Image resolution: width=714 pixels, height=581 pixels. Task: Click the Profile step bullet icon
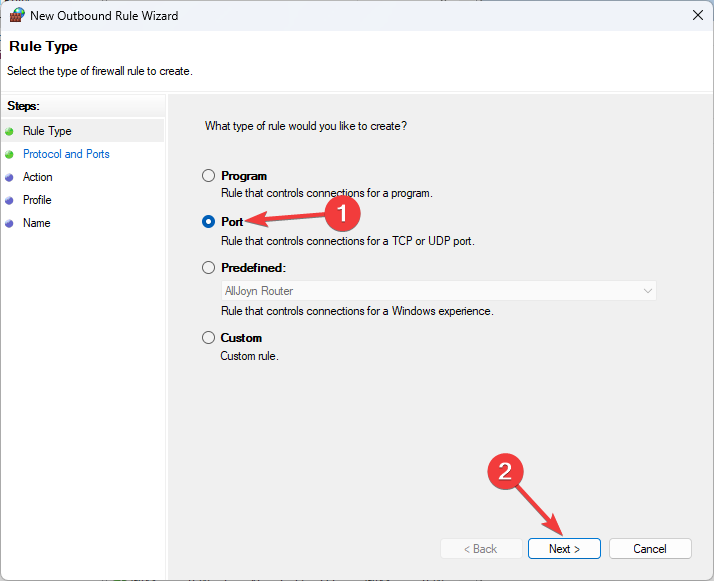click(10, 200)
